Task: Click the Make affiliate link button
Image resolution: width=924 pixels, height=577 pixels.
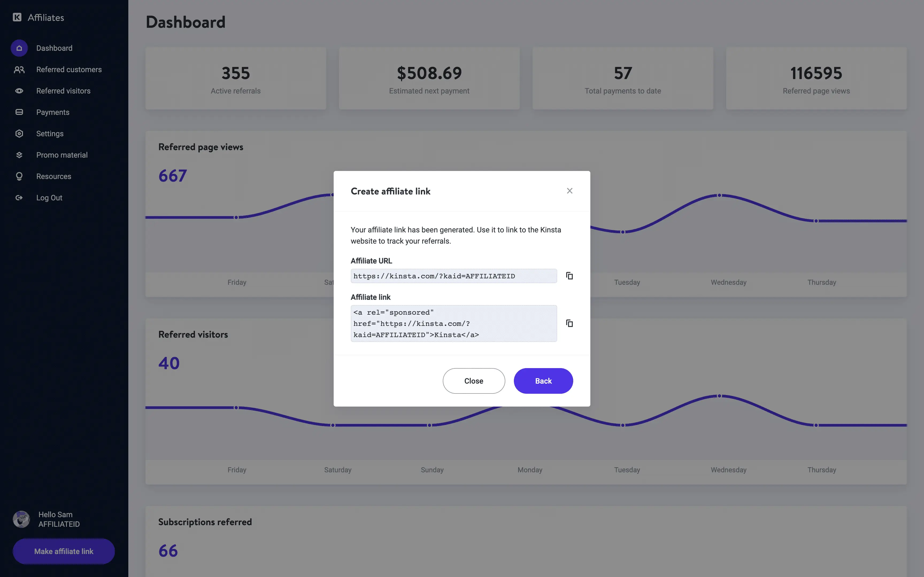Action: pos(64,551)
